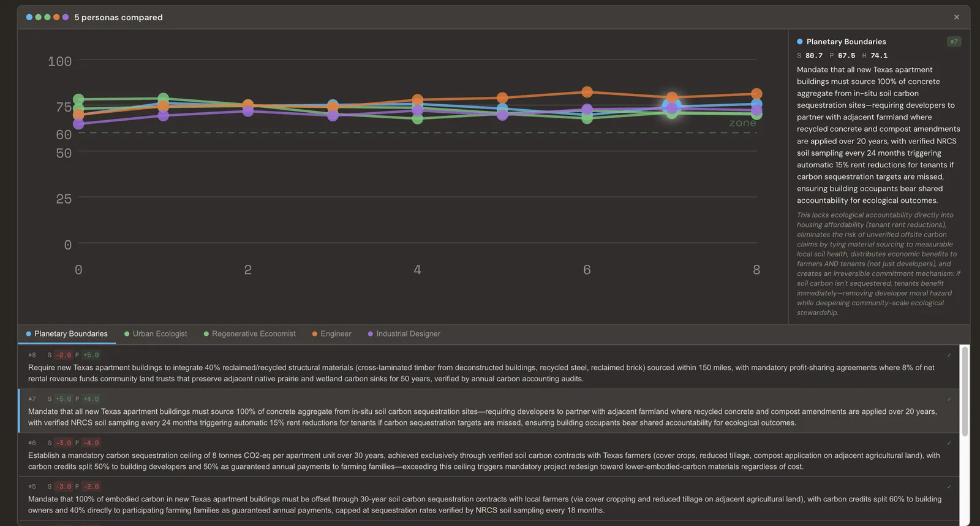Select the orange data point at iteration 7

tap(672, 97)
